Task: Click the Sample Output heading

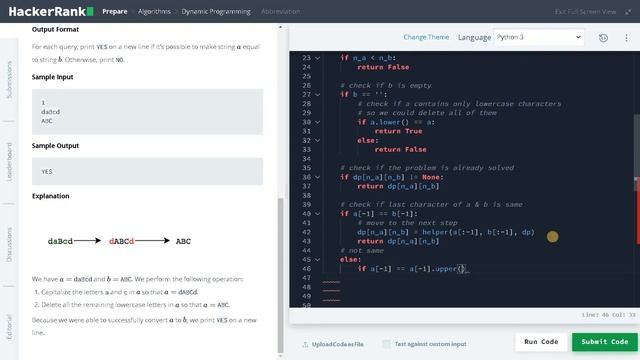Action: [56, 146]
